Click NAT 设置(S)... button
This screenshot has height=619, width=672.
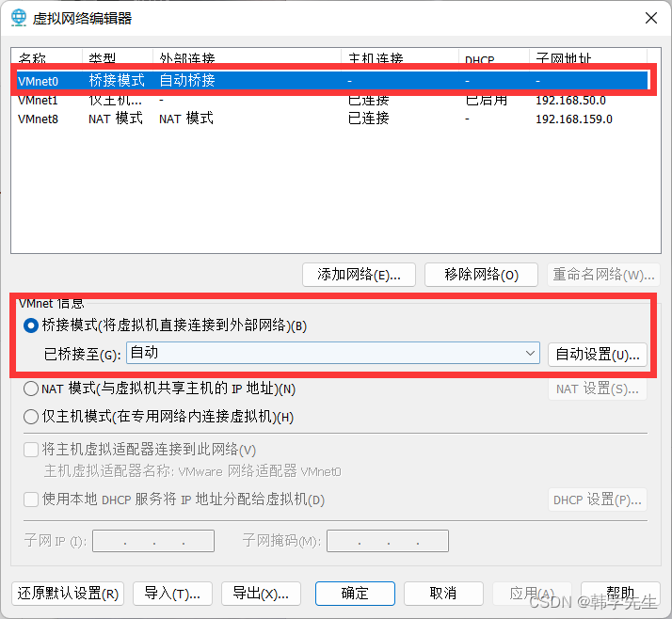tap(598, 389)
